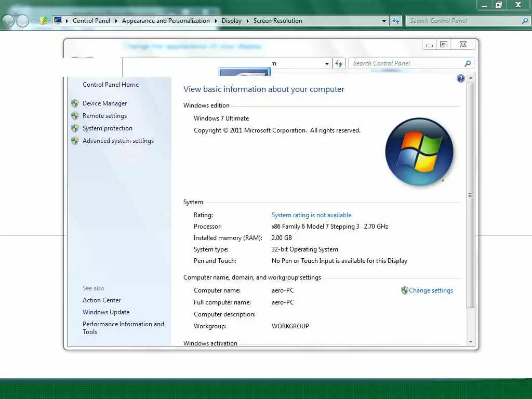
Task: Click Control Panel in the breadcrumb path
Action: point(91,21)
